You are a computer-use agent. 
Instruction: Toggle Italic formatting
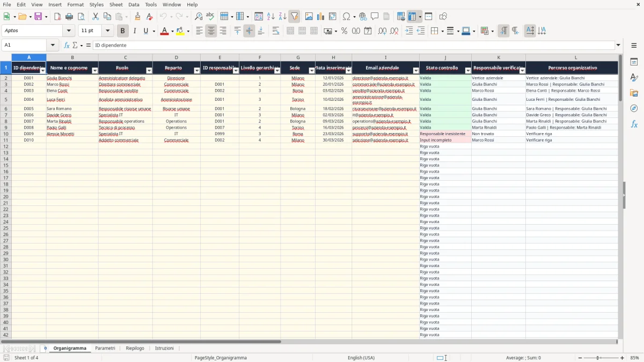point(135,31)
